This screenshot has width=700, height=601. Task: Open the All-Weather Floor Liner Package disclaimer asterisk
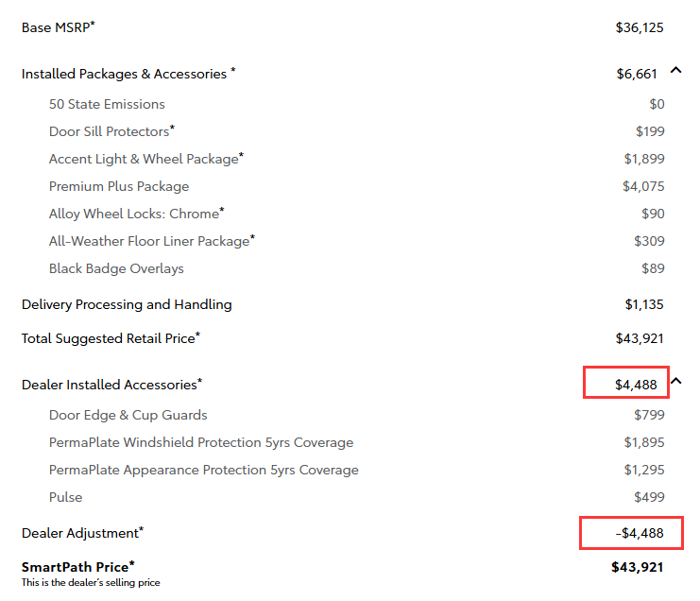point(253,238)
